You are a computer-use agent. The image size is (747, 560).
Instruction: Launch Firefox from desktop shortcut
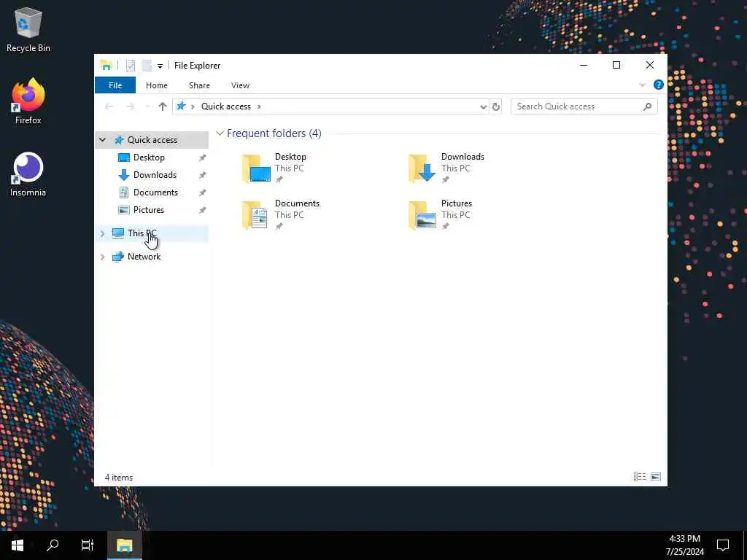click(28, 101)
